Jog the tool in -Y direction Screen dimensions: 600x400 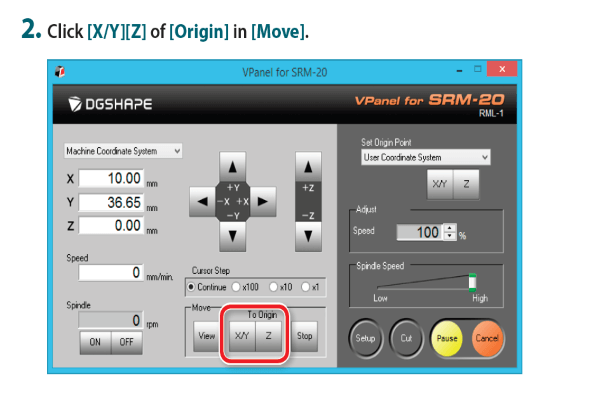coord(232,236)
